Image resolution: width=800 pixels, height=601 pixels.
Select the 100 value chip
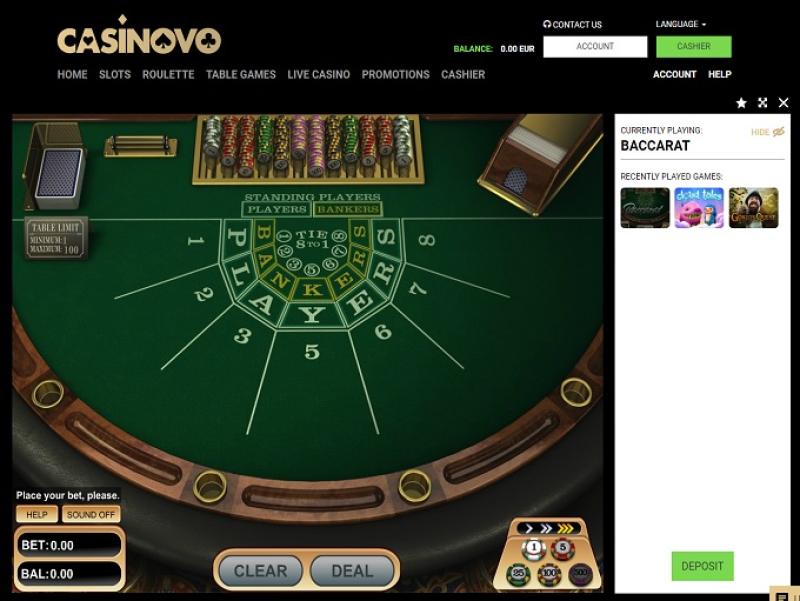tap(549, 574)
